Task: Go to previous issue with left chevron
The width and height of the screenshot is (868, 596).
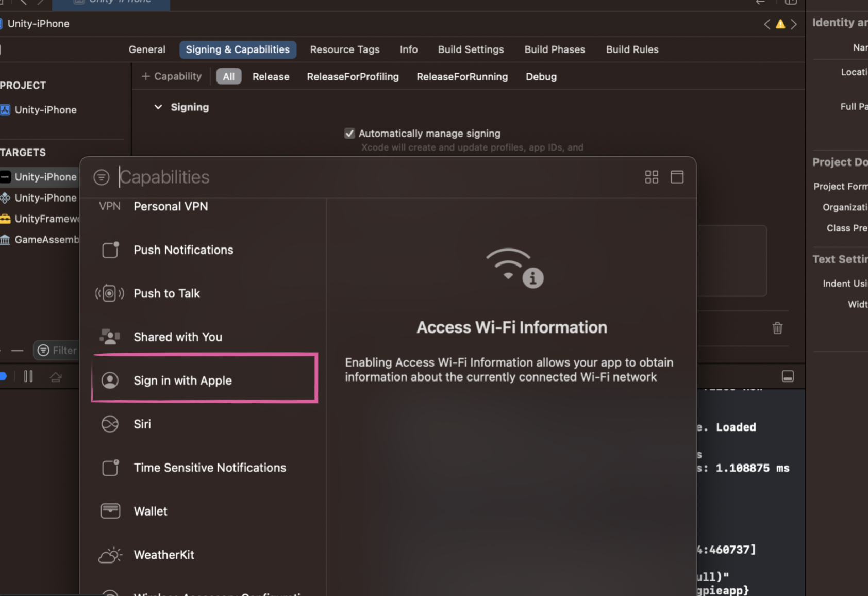Action: [x=767, y=24]
